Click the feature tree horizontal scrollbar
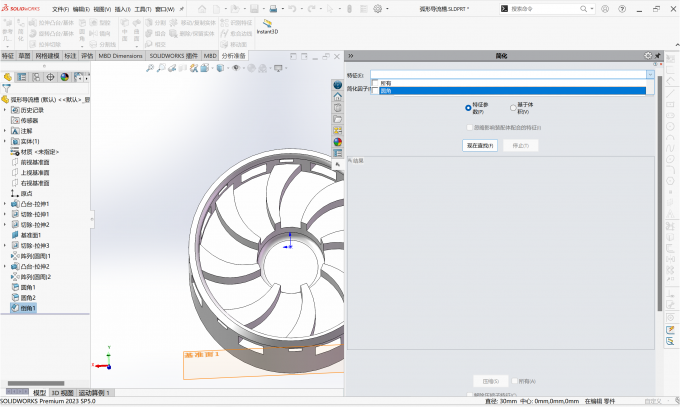The width and height of the screenshot is (680, 407). (x=36, y=383)
